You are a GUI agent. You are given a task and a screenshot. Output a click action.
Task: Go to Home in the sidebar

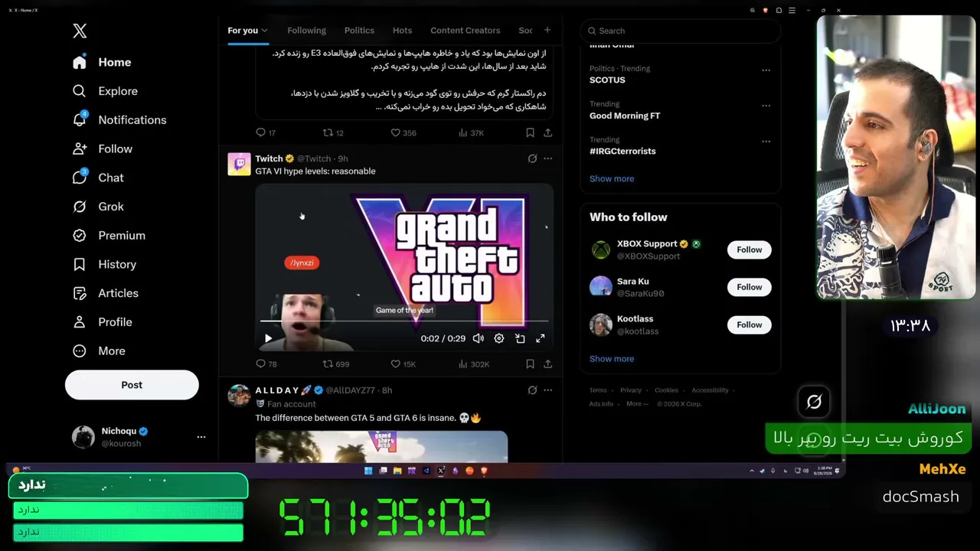click(102, 62)
